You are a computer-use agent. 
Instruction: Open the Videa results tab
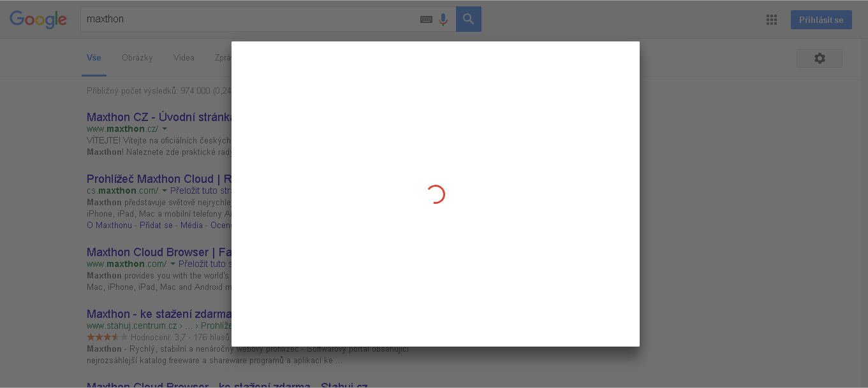184,57
